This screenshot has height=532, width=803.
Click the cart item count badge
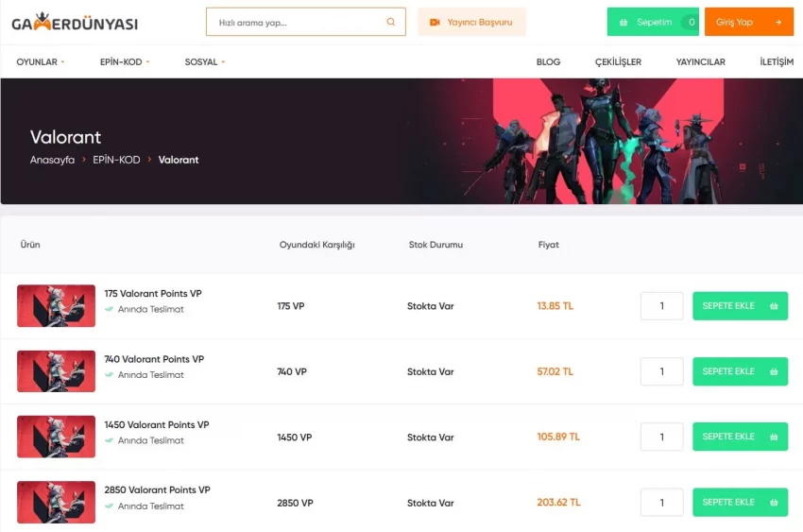(692, 22)
